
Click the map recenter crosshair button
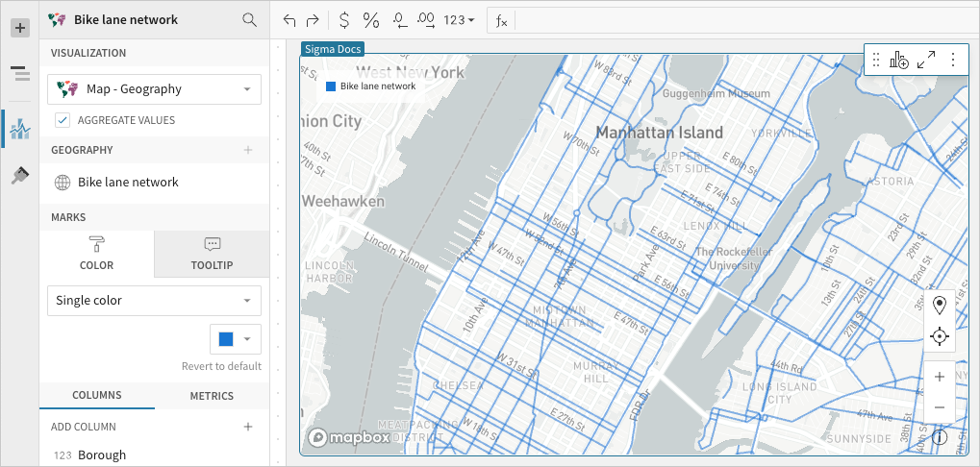(x=939, y=336)
